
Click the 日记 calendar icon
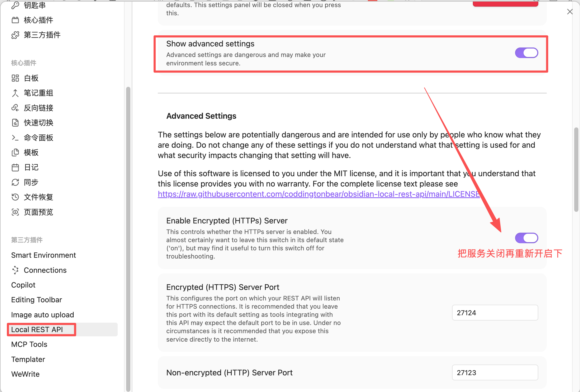[15, 167]
